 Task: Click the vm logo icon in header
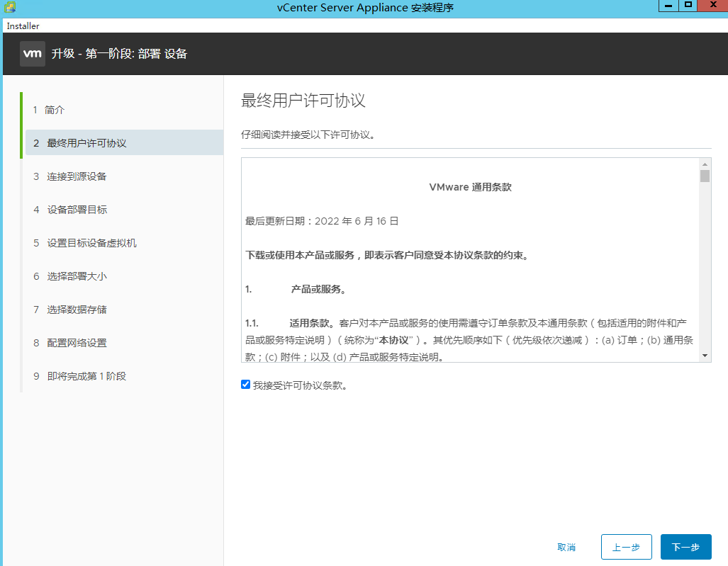click(x=33, y=54)
